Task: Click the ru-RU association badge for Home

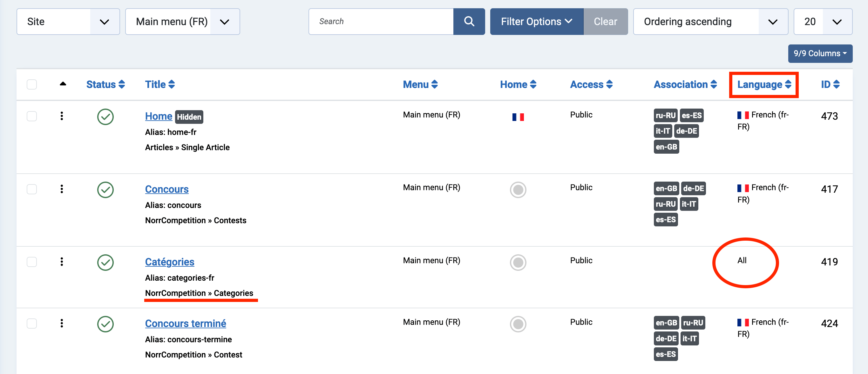Action: 665,116
